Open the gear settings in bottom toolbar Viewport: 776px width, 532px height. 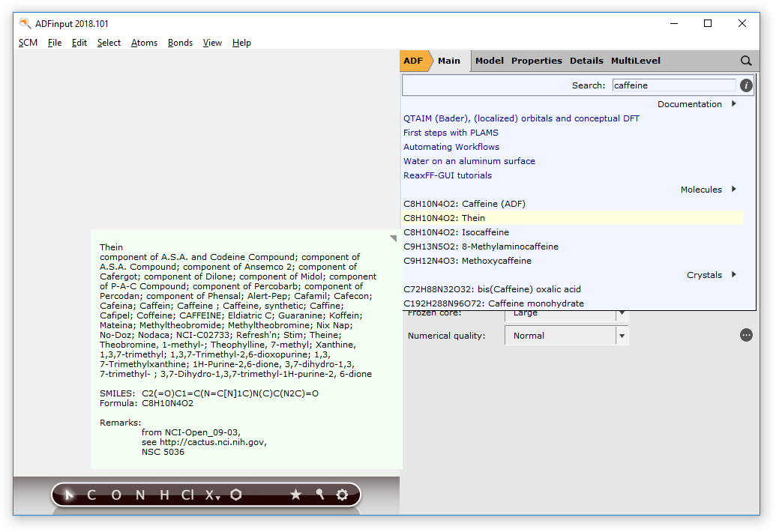click(x=342, y=495)
